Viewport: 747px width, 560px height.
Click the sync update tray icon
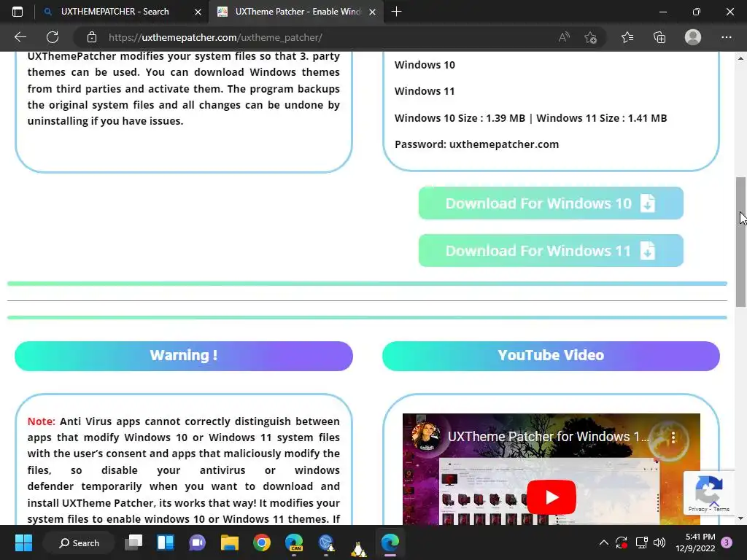point(622,542)
